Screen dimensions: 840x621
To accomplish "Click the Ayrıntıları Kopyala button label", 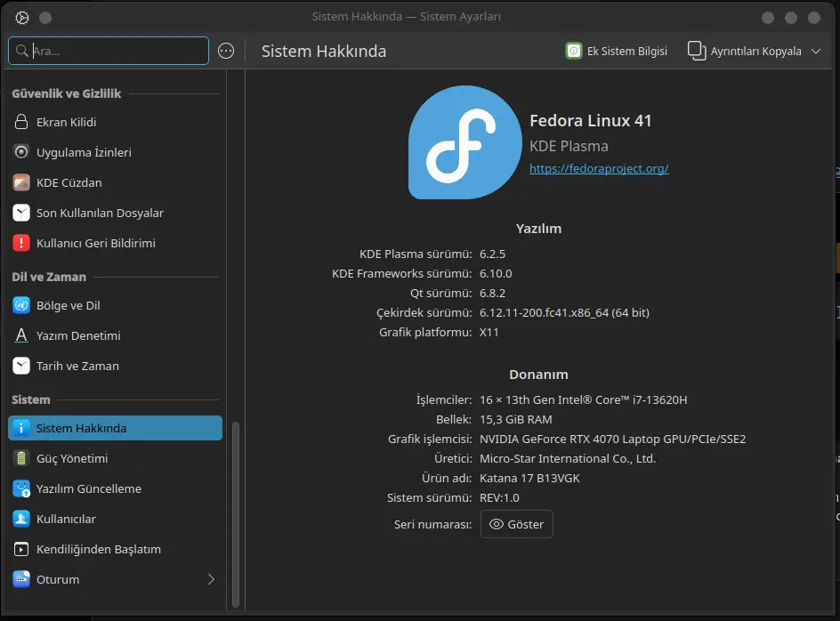I will pos(755,52).
